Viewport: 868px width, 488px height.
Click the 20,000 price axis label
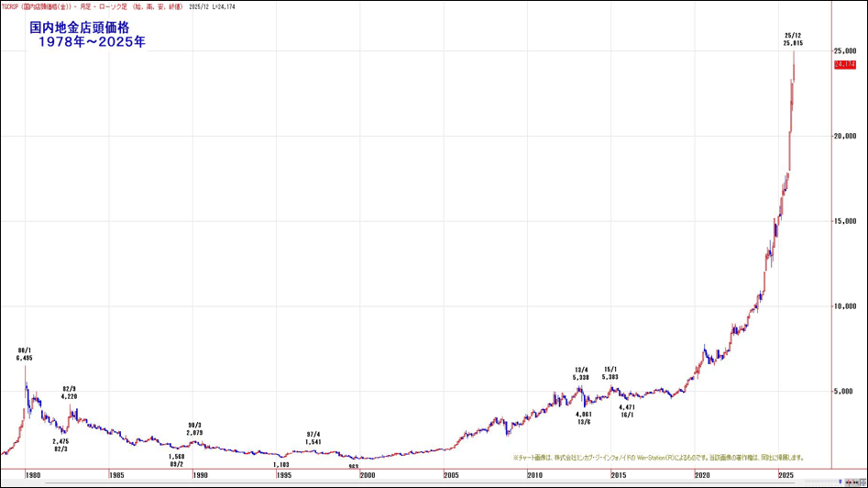coord(845,136)
